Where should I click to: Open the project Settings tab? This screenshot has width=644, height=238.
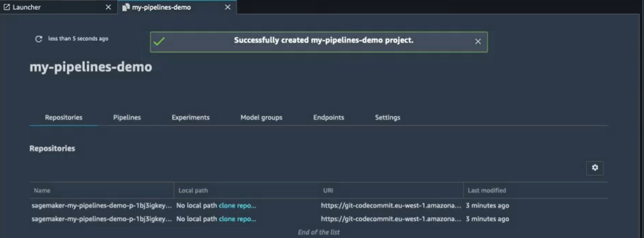[x=388, y=117]
